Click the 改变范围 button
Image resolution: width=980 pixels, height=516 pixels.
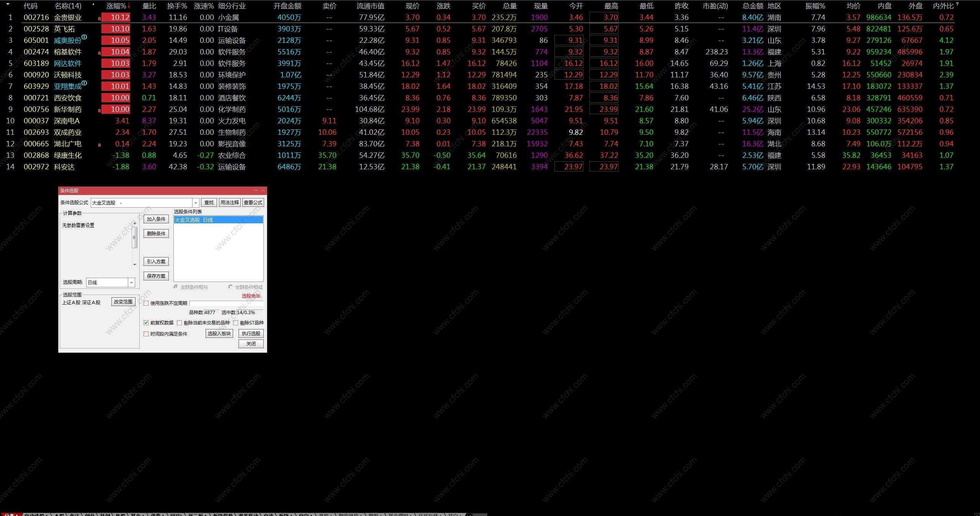[x=123, y=302]
